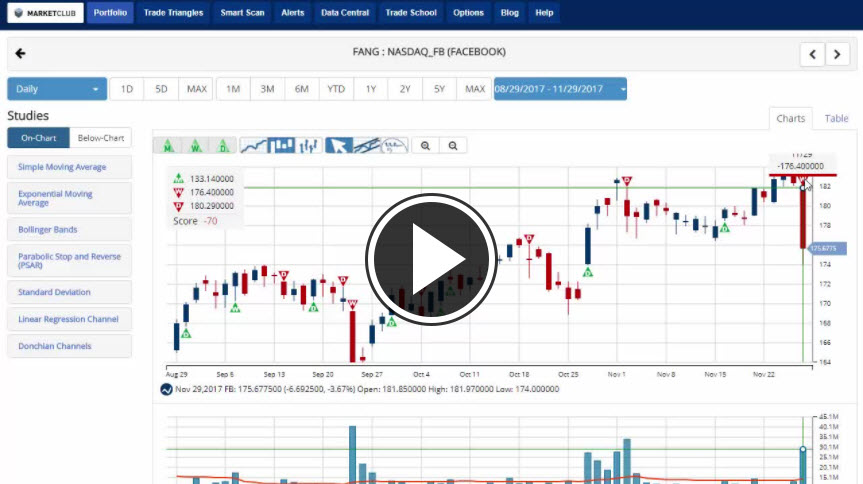This screenshot has width=863, height=484.
Task: Select the 5D intraday range
Action: pyautogui.click(x=161, y=89)
